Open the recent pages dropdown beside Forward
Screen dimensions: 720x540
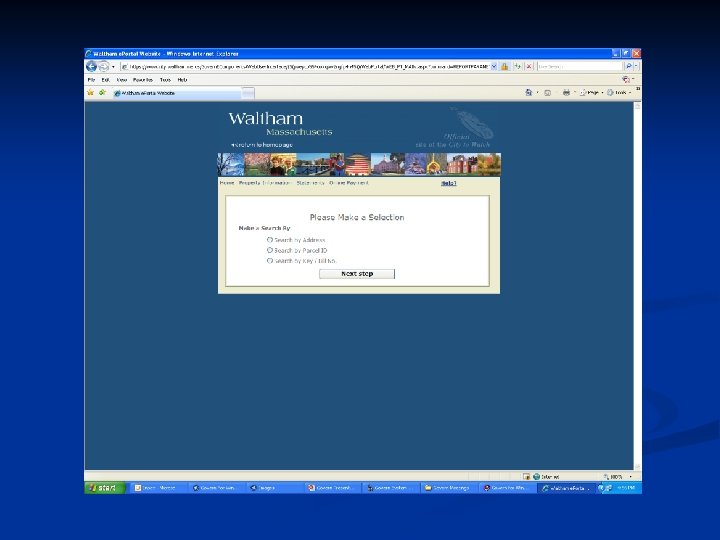113,67
